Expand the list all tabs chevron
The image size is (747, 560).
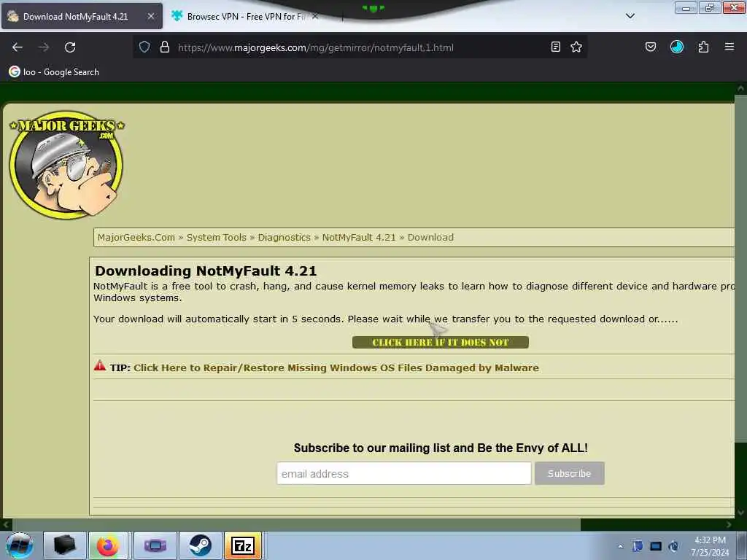point(630,16)
